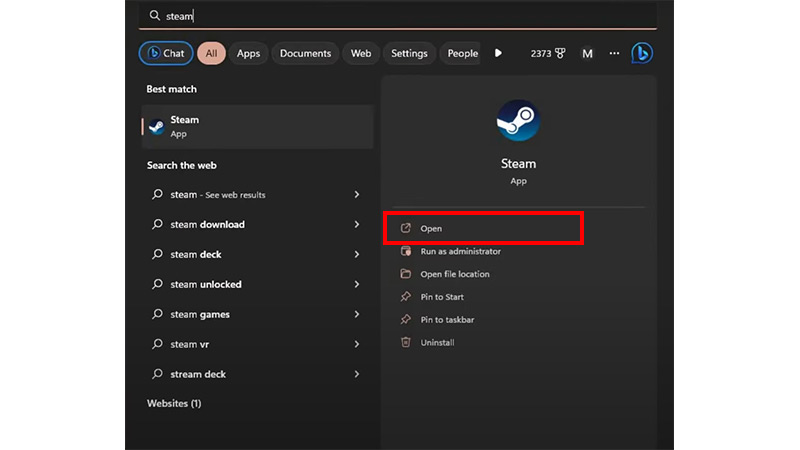Viewport: 800px width, 450px height.
Task: Click search icon beside stream deck
Action: coord(157,374)
